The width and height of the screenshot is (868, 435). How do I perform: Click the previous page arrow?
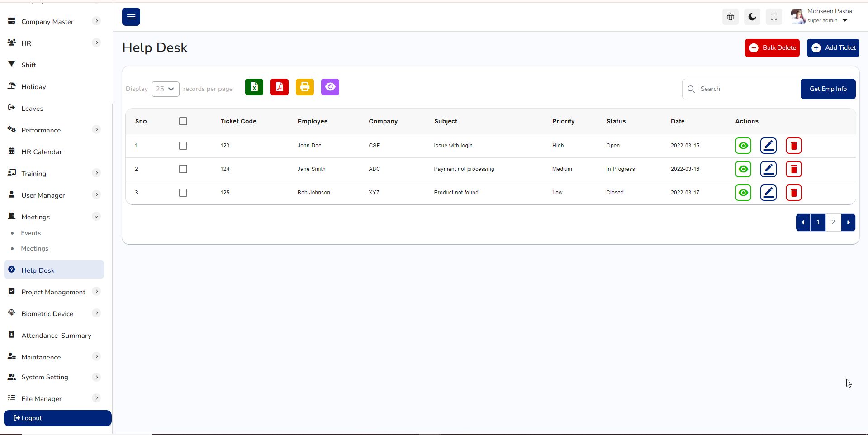click(x=803, y=222)
